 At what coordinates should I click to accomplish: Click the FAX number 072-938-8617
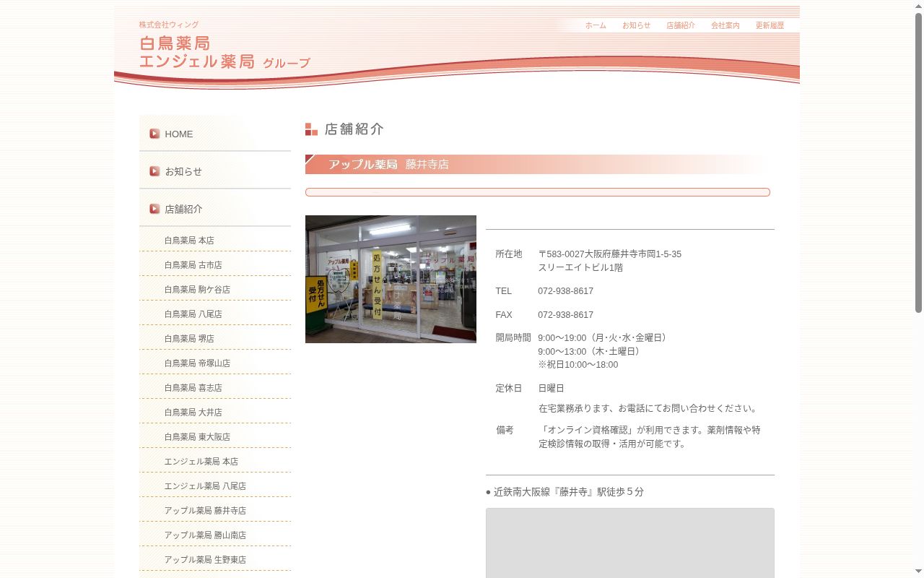tap(565, 314)
